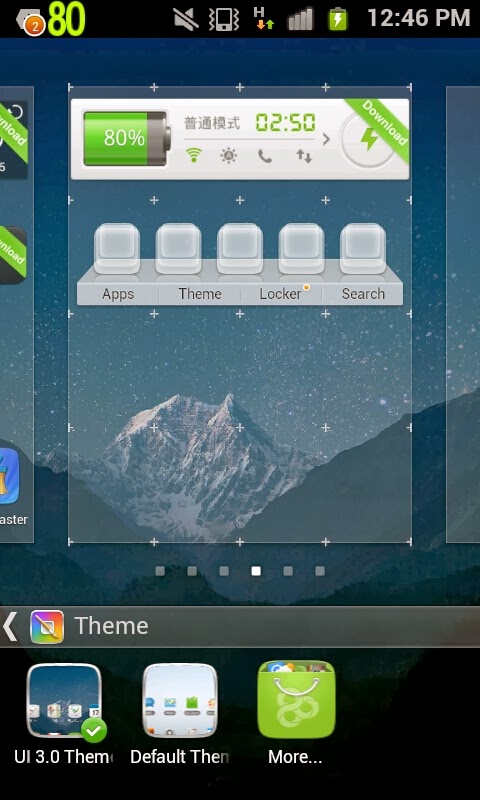Select the UI 3.0 Theme thumbnail
Viewport: 480px width, 800px height.
(65, 702)
